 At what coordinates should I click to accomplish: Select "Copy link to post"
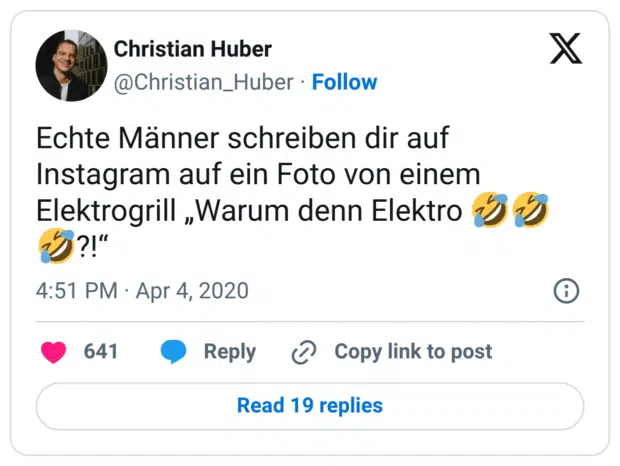(x=413, y=351)
